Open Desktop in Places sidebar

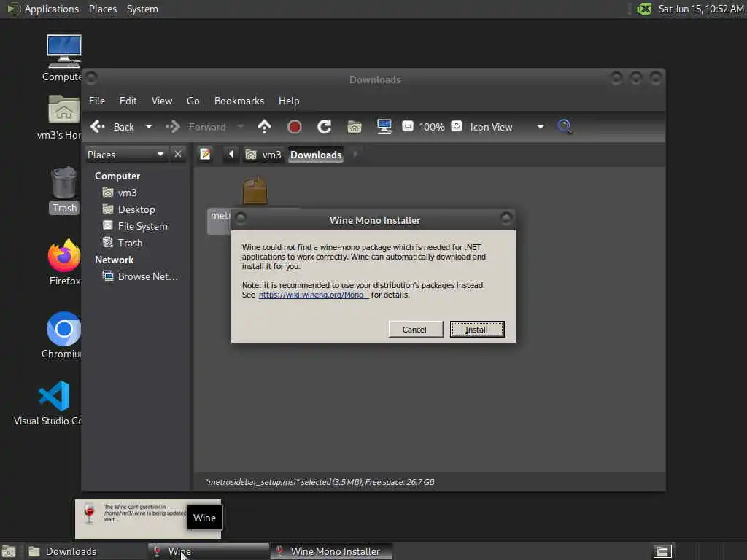(128, 209)
